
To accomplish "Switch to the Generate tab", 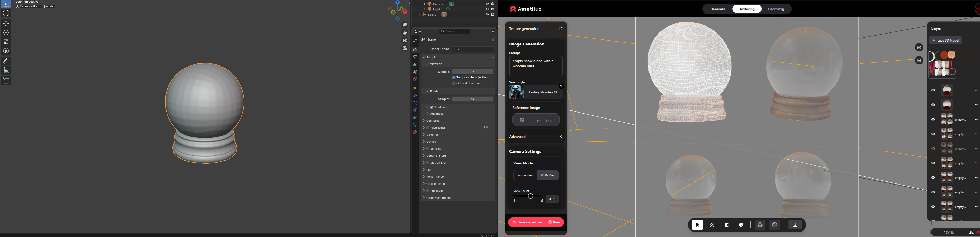I will pyautogui.click(x=718, y=9).
